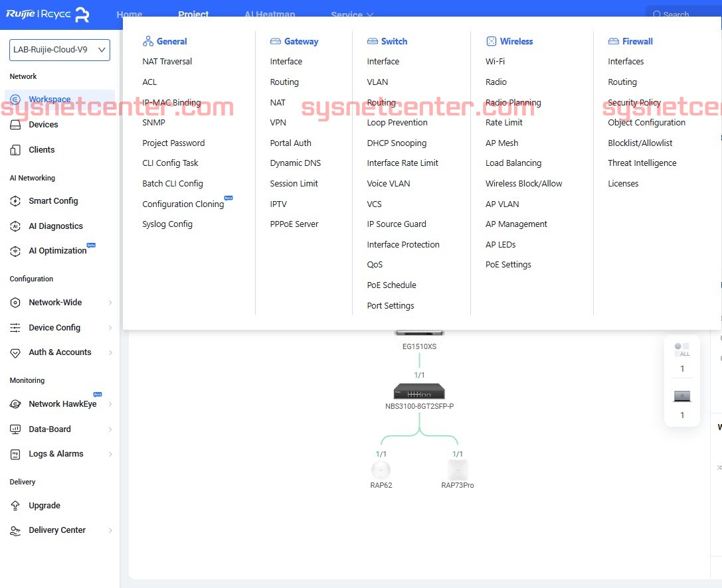The height and width of the screenshot is (588, 722).
Task: Click the Workspace sidebar icon
Action: (x=15, y=100)
